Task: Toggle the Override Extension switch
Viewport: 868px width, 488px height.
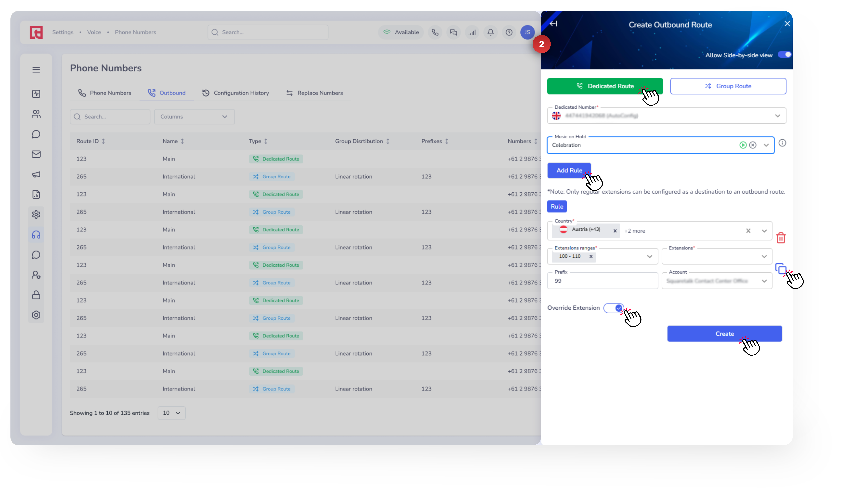Action: click(614, 308)
